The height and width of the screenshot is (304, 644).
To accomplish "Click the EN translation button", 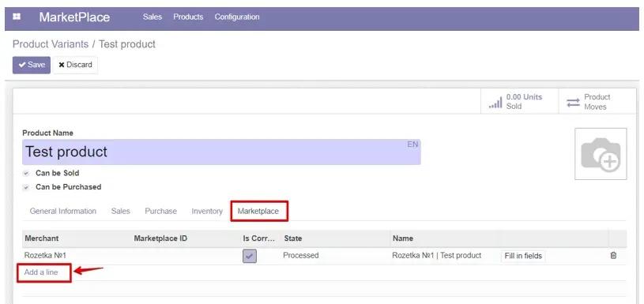I will pos(412,144).
